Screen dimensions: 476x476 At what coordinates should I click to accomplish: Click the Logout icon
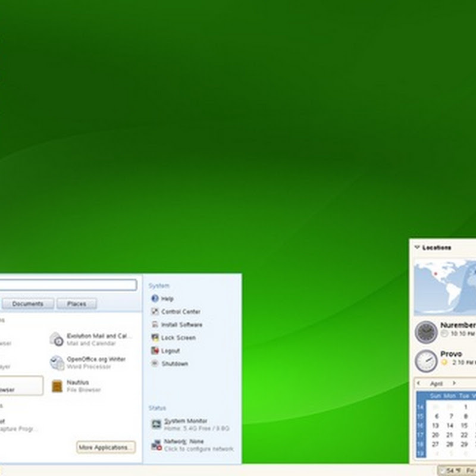pyautogui.click(x=155, y=351)
